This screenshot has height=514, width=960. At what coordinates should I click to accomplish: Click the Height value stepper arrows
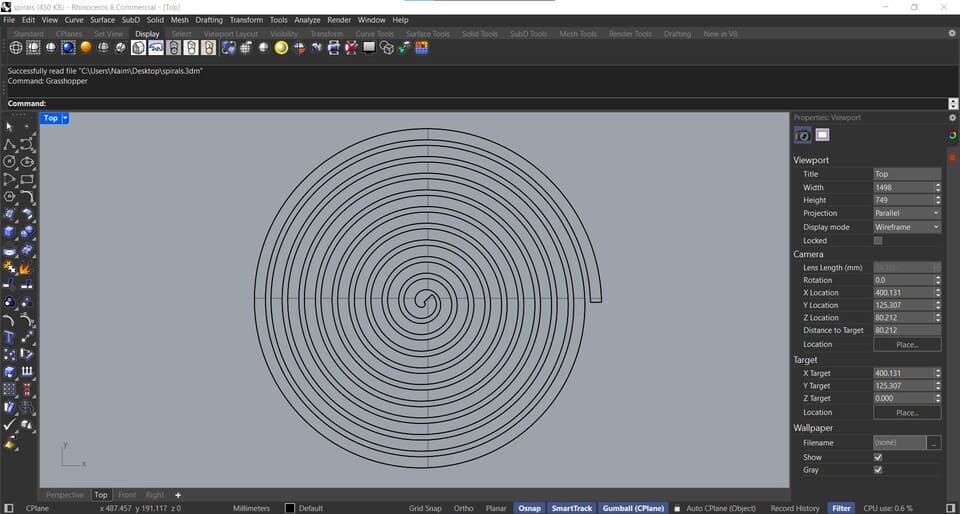[x=937, y=200]
